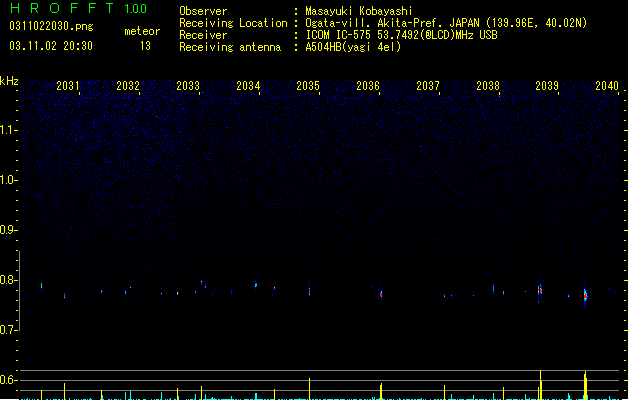Click the HROFFT 1.0.0 title text

(79, 8)
